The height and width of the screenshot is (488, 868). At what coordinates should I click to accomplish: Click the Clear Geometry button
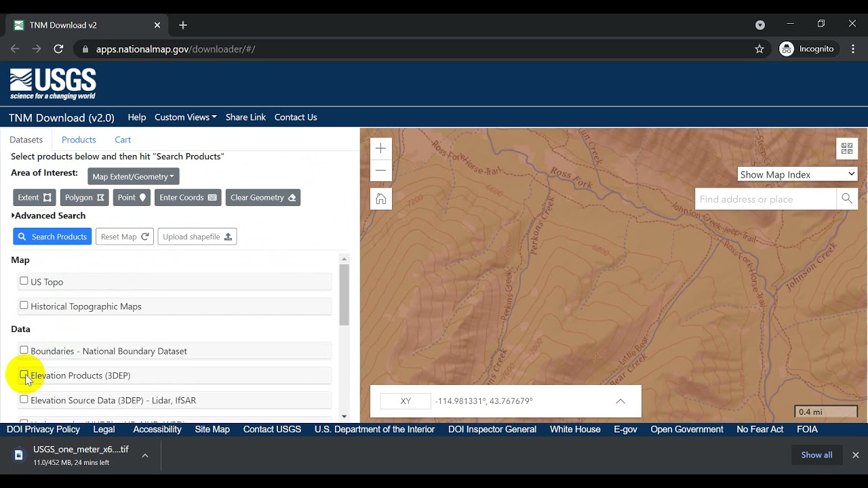[x=263, y=197]
